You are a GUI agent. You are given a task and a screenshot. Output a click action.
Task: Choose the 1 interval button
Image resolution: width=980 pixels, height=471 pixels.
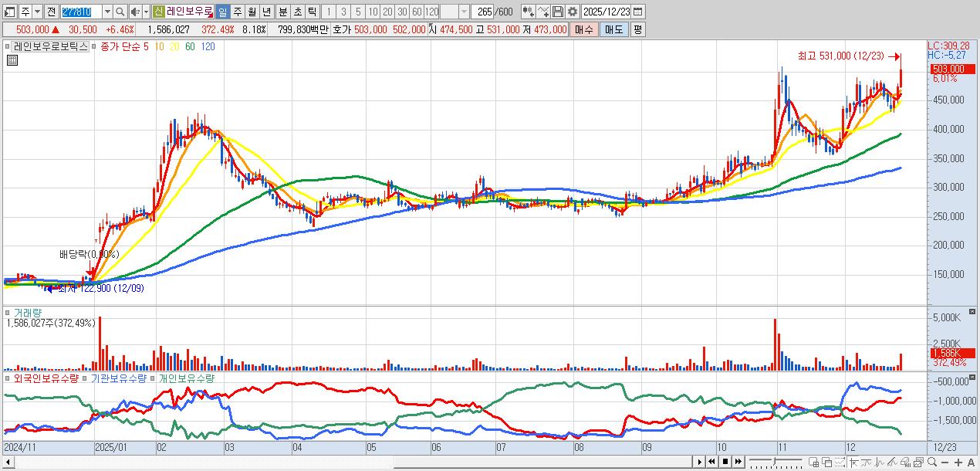[x=329, y=12]
